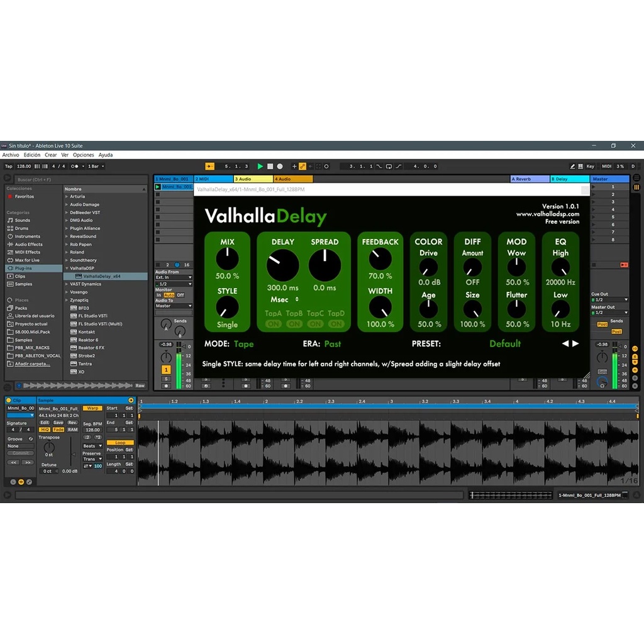Change MODE value Tape
The height and width of the screenshot is (644, 644).
[x=243, y=344]
